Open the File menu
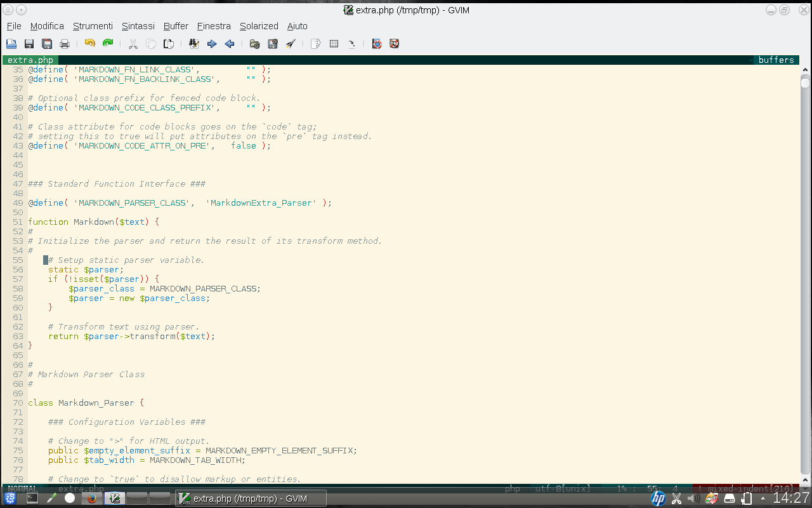This screenshot has width=812, height=508. point(14,26)
